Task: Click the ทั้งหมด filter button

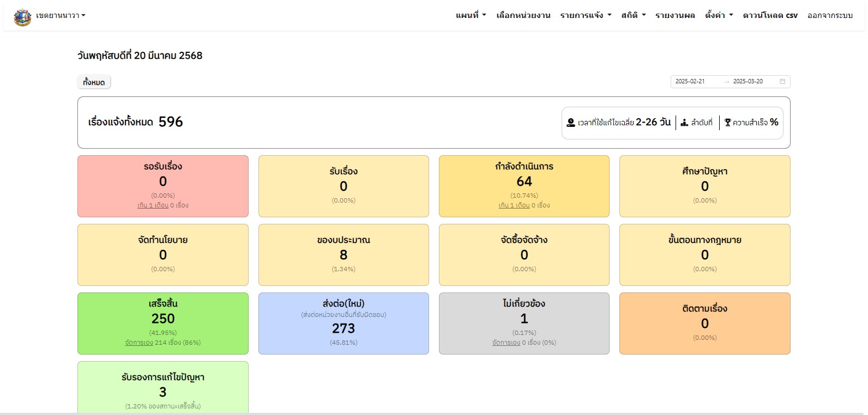Action: tap(94, 82)
